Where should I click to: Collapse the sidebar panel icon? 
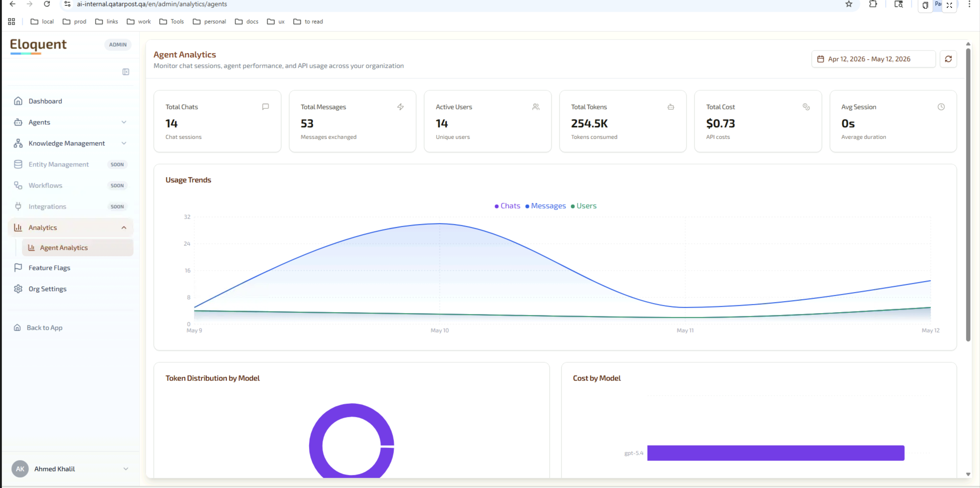[x=126, y=72]
